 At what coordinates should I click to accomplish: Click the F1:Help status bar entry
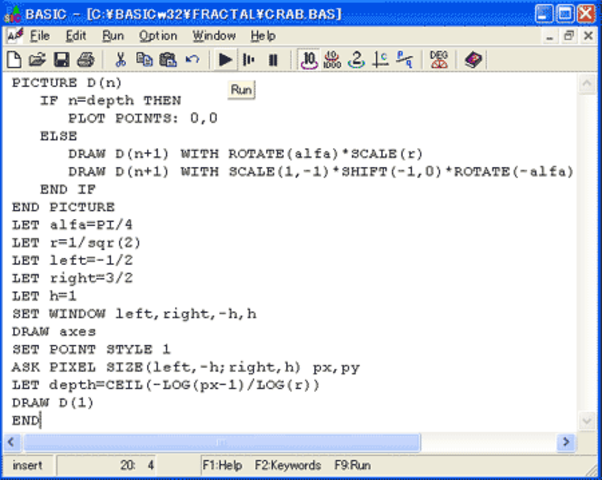click(x=222, y=465)
